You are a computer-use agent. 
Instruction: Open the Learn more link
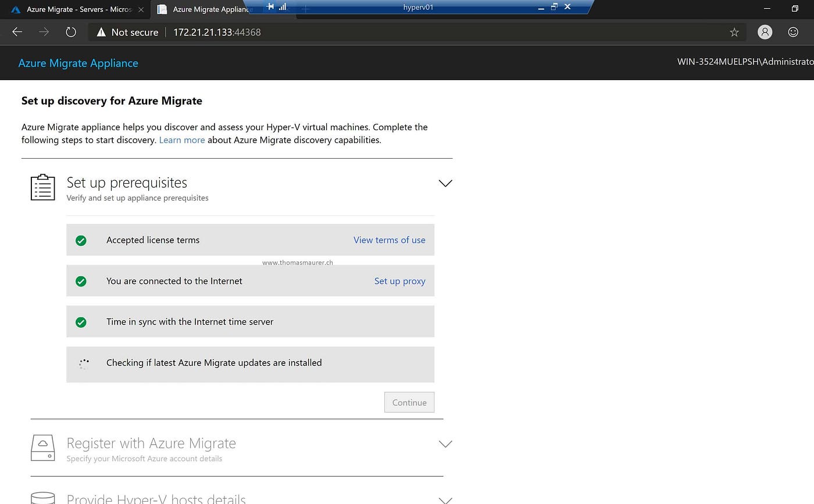182,140
